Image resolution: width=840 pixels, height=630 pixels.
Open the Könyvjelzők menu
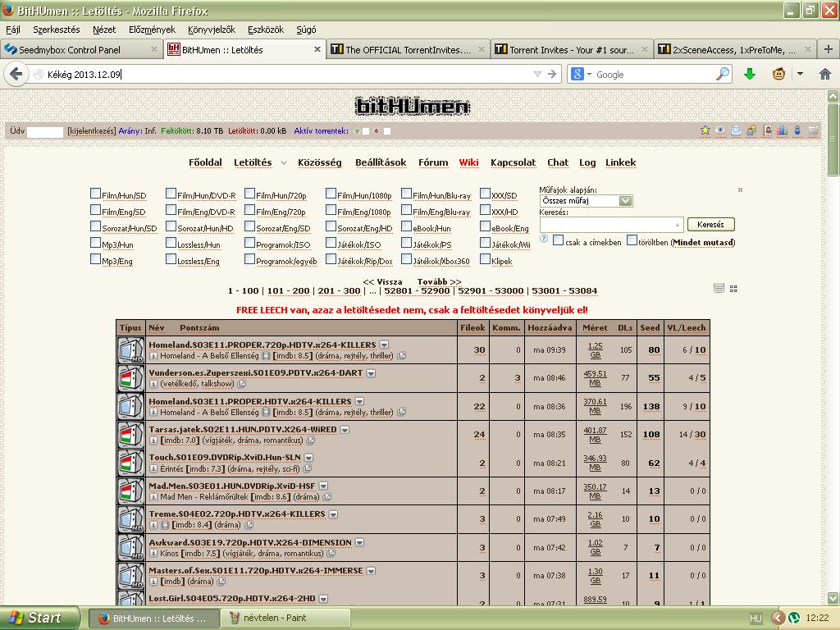coord(212,30)
